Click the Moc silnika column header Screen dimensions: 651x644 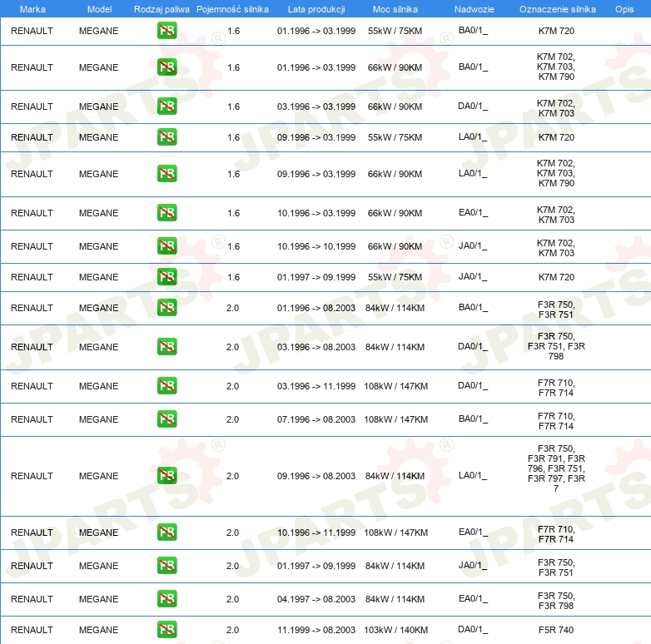coord(395,9)
